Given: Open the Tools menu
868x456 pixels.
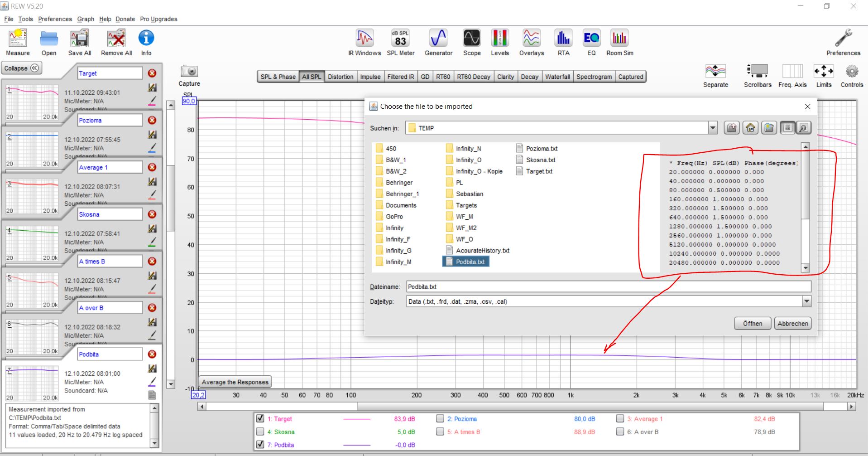Looking at the screenshot, I should click(x=25, y=19).
